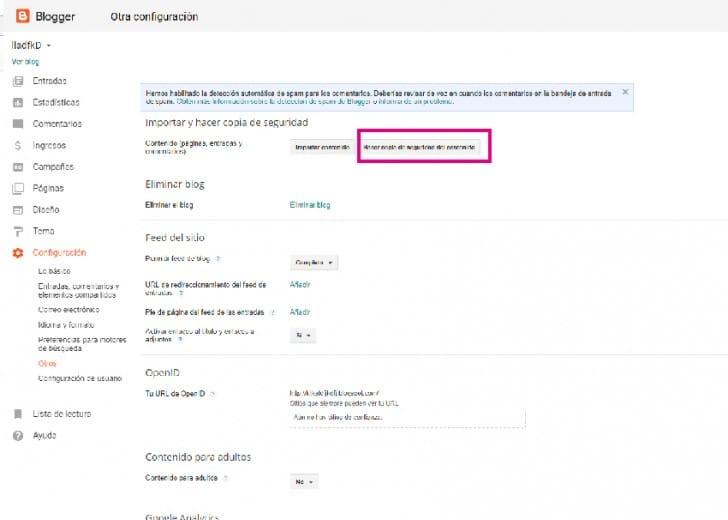Click the Blogger logo icon

pyautogui.click(x=22, y=16)
